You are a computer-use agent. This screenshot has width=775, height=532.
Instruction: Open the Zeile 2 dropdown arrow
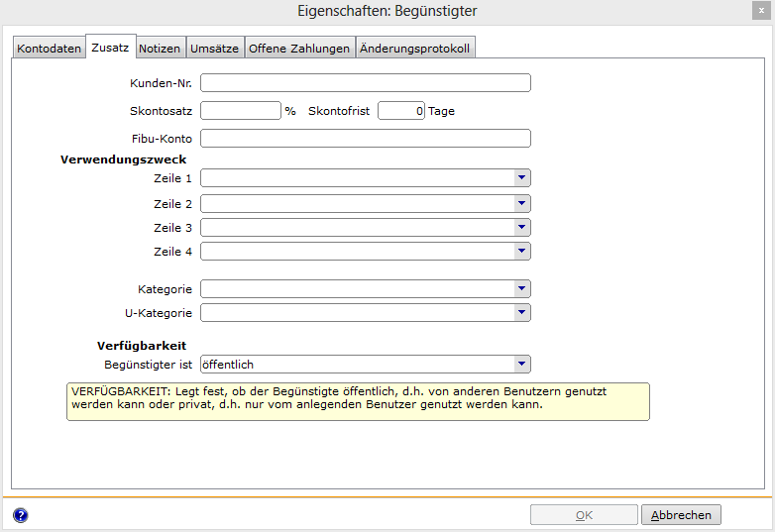[x=521, y=203]
